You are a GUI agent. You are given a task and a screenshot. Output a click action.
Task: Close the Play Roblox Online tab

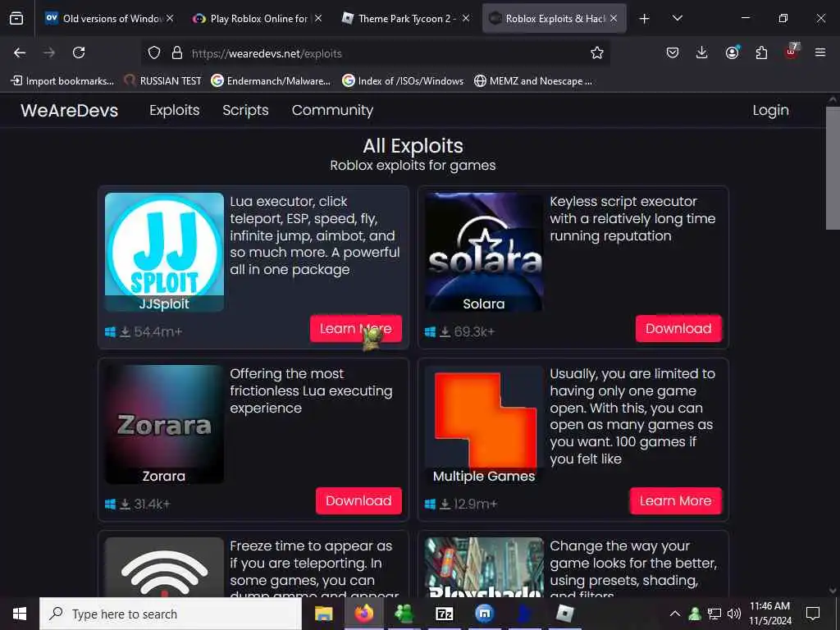(318, 18)
